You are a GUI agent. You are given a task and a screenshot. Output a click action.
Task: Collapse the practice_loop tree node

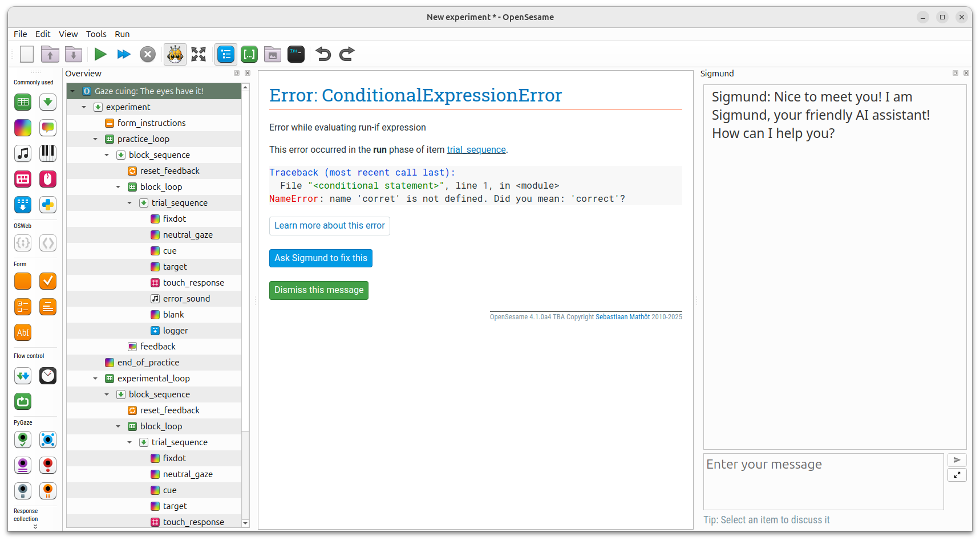click(95, 139)
